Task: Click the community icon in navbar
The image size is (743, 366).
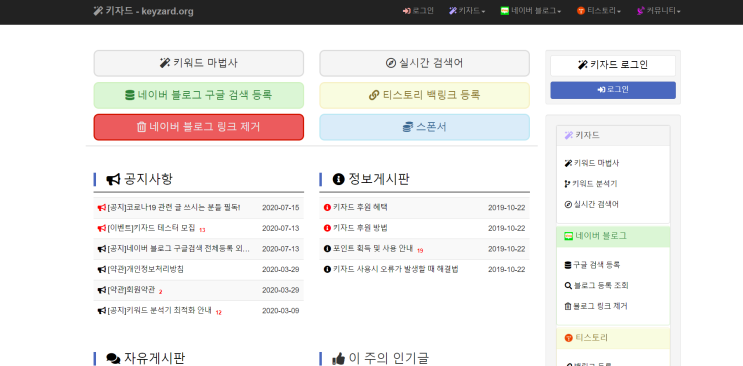Action: click(x=641, y=11)
